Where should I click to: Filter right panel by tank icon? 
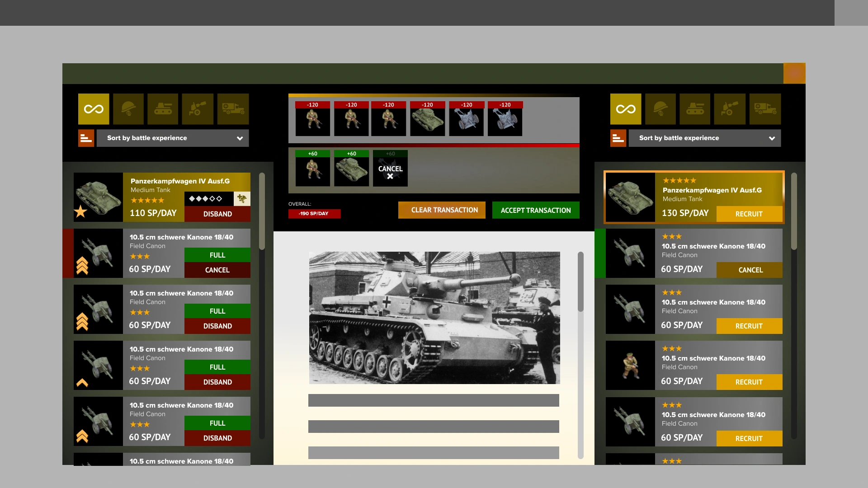695,109
